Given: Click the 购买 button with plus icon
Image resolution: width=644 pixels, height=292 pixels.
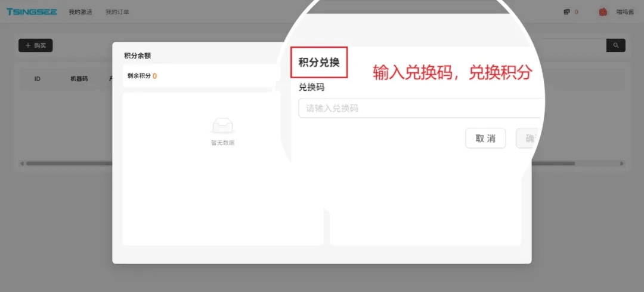Looking at the screenshot, I should click(36, 45).
